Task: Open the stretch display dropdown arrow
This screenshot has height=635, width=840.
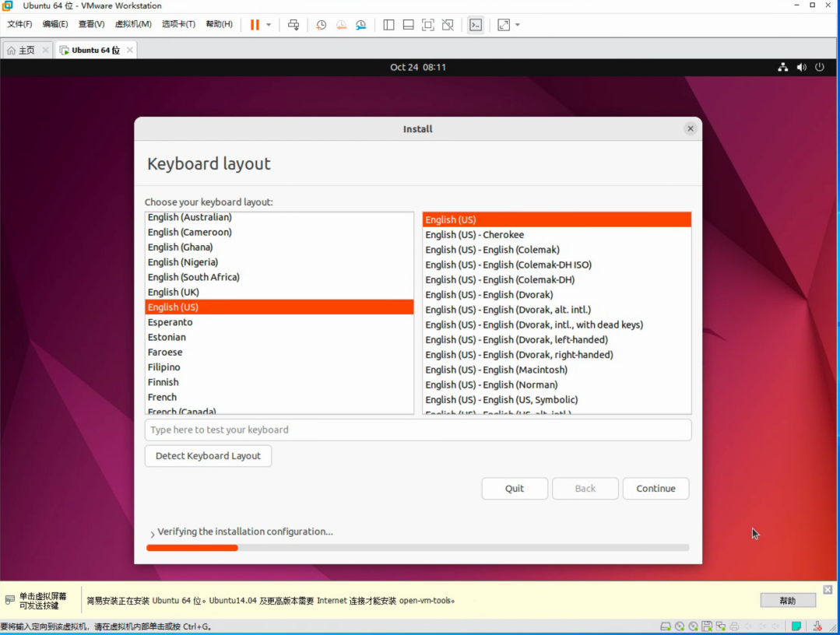Action: click(518, 25)
